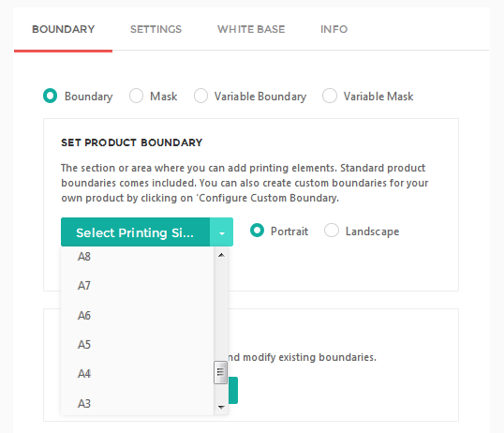504x433 pixels.
Task: Click the Select Printing Size dropdown
Action: pos(135,231)
